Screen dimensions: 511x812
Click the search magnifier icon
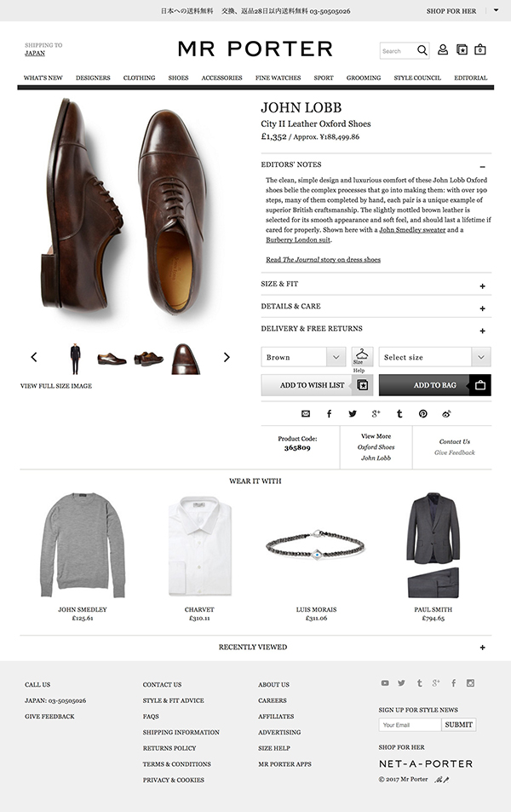tap(422, 50)
